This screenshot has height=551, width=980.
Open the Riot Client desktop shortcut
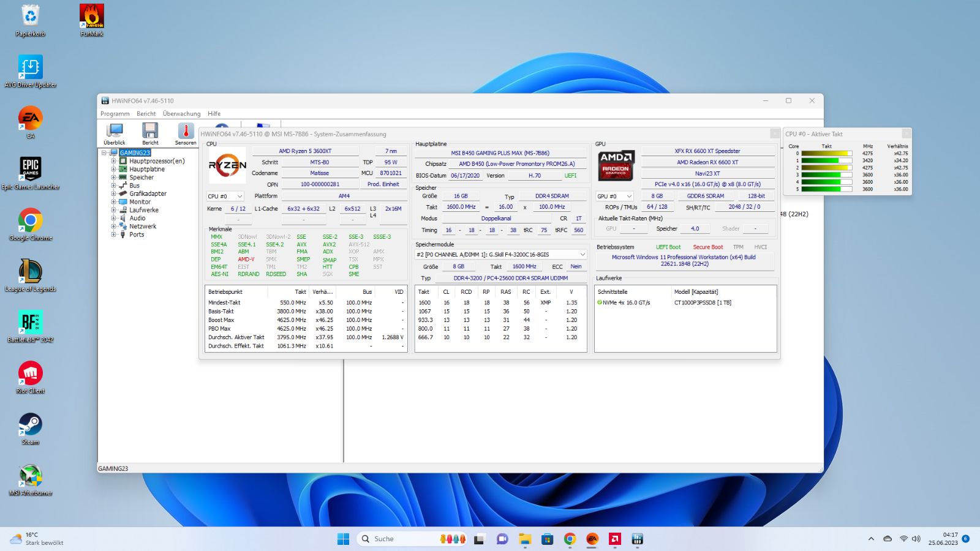[x=31, y=378]
